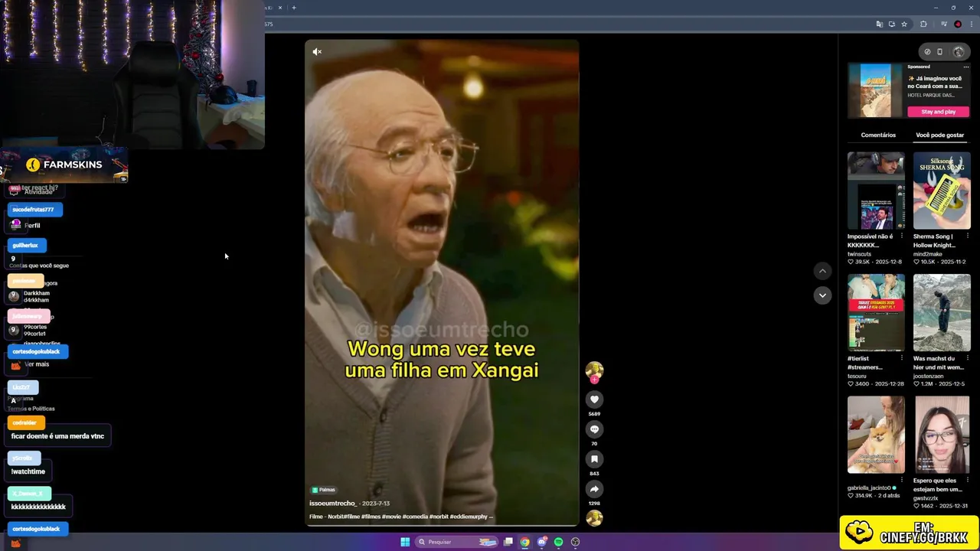Open the Was machst du hier video thumbnail
980x551 pixels.
(x=942, y=313)
